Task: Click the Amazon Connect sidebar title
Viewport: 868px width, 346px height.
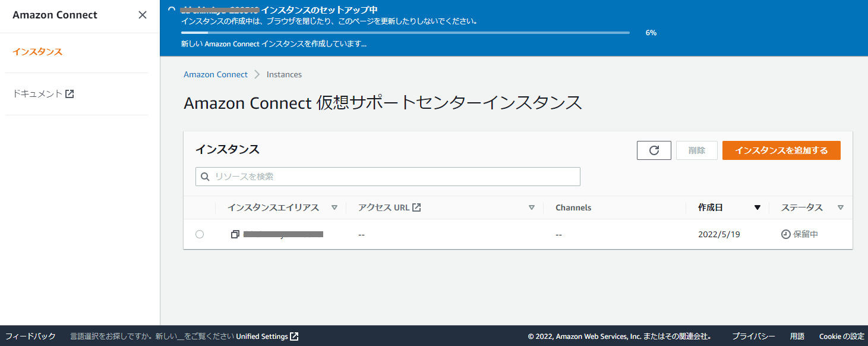Action: pos(55,15)
